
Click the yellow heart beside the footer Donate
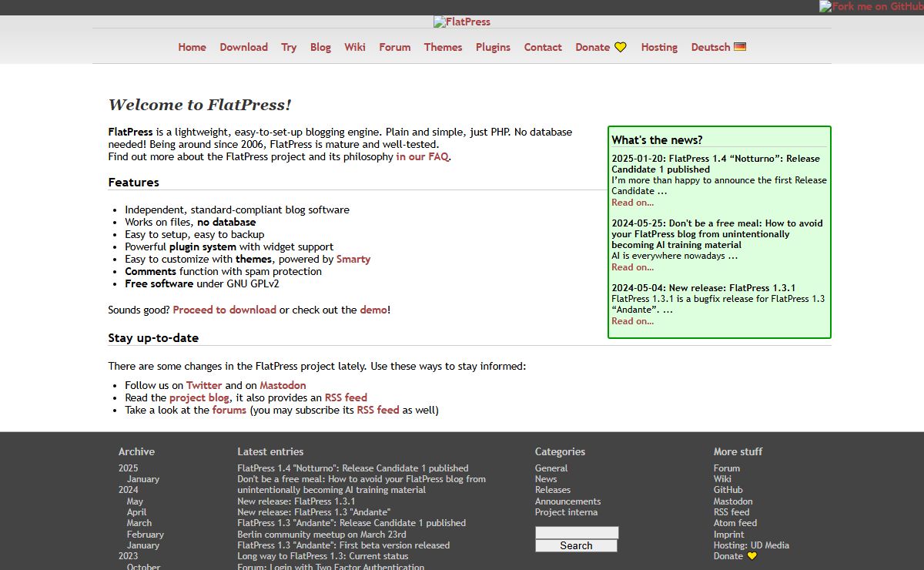pyautogui.click(x=752, y=556)
